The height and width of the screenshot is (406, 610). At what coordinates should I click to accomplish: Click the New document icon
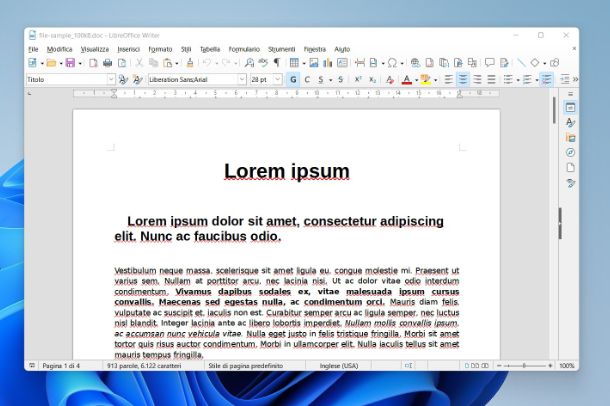[x=32, y=63]
